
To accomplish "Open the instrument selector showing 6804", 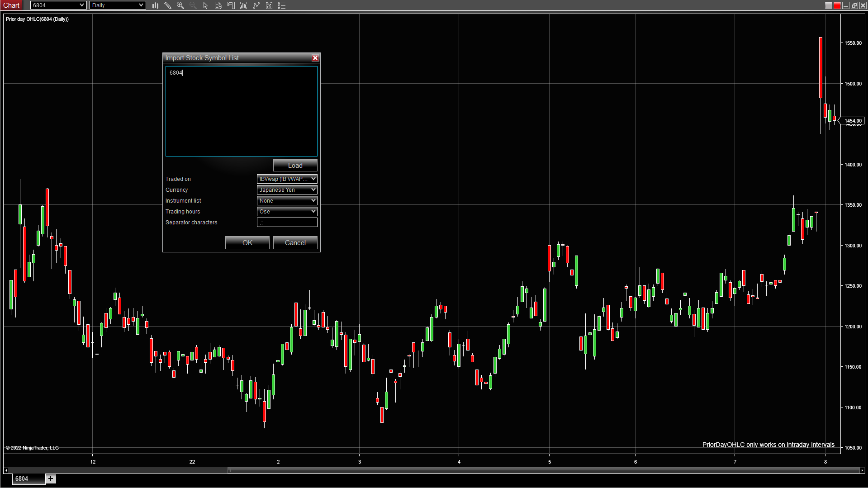I will point(58,5).
